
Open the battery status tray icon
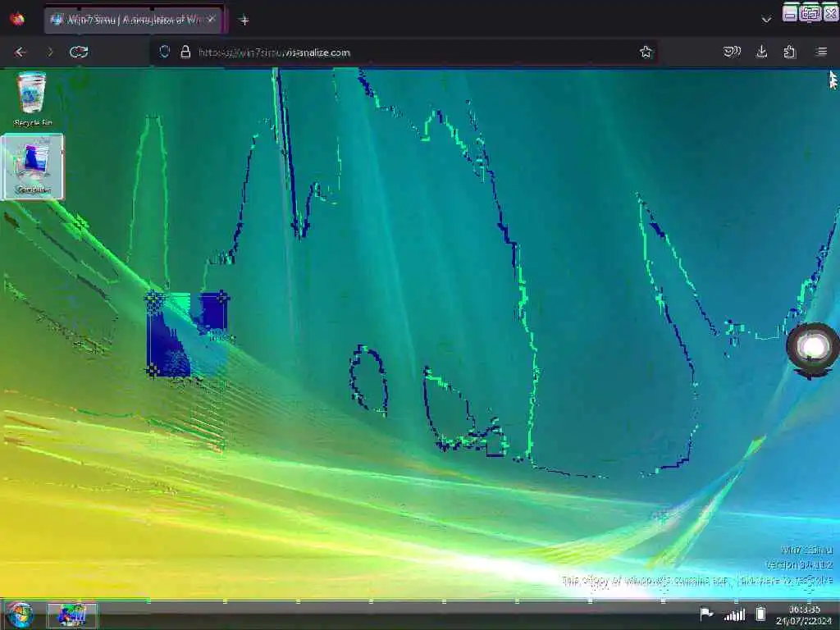pyautogui.click(x=760, y=614)
